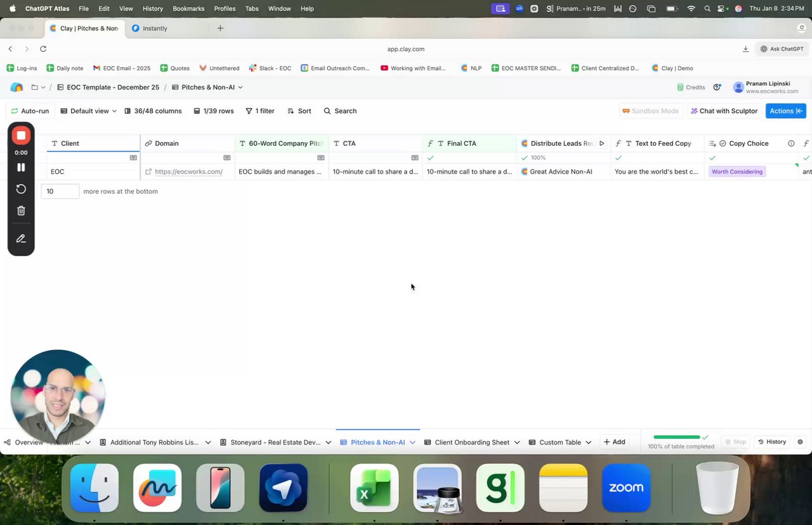The image size is (812, 525).
Task: View Credits in header
Action: pyautogui.click(x=691, y=87)
